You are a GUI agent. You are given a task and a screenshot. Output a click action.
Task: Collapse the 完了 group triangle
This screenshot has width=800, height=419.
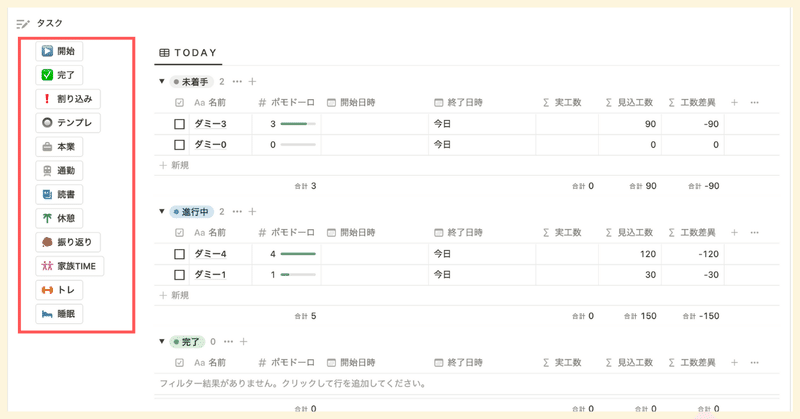coord(162,341)
